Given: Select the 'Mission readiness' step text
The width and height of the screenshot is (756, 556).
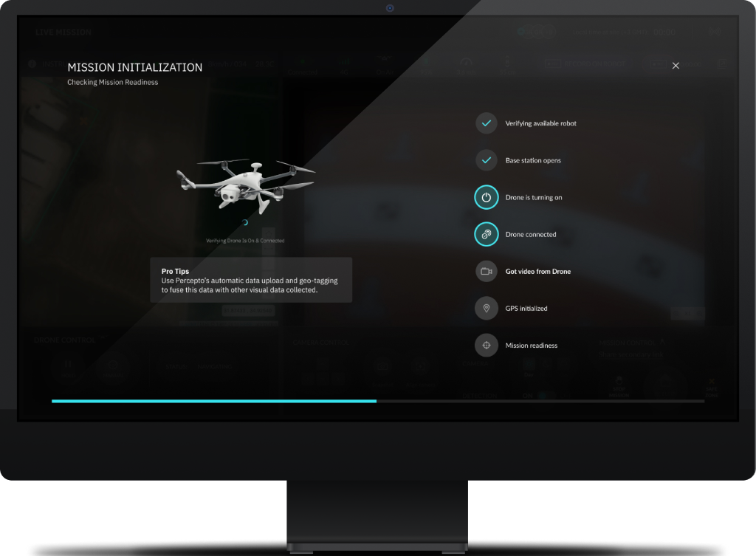Looking at the screenshot, I should (531, 346).
